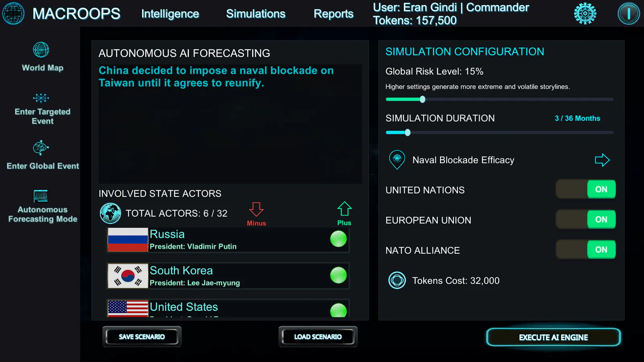Click the user Eran Gindi Commander label

[451, 7]
